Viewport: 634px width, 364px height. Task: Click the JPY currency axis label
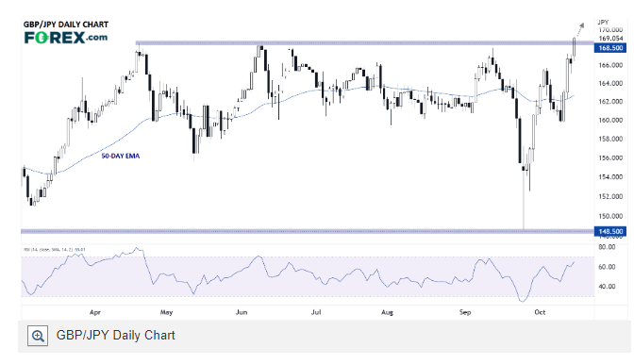tap(603, 23)
